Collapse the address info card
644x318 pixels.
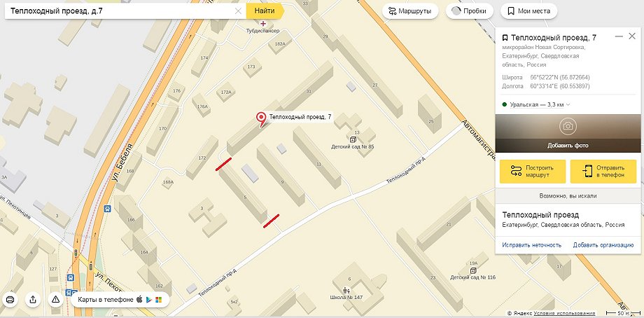pyautogui.click(x=619, y=36)
